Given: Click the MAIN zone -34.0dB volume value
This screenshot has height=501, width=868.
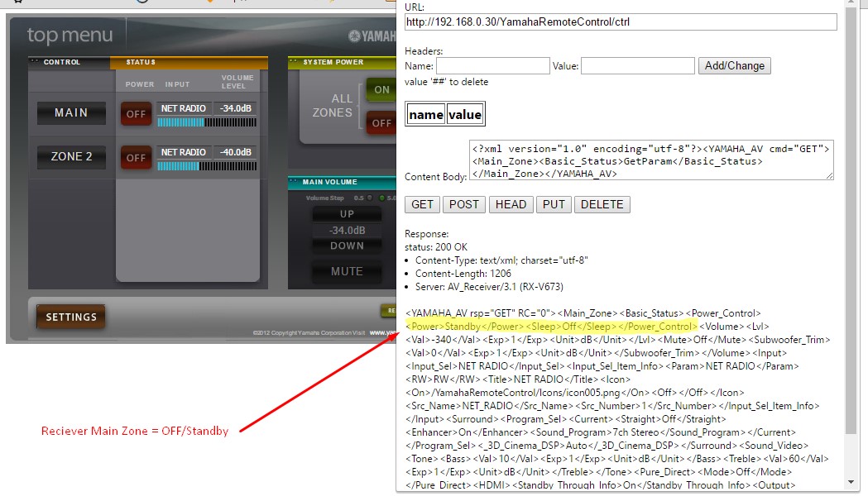Looking at the screenshot, I should (x=235, y=108).
